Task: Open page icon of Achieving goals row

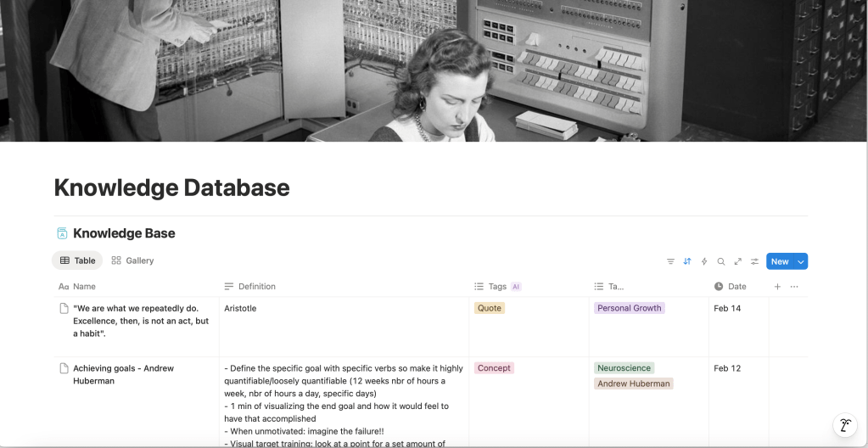Action: [x=64, y=368]
